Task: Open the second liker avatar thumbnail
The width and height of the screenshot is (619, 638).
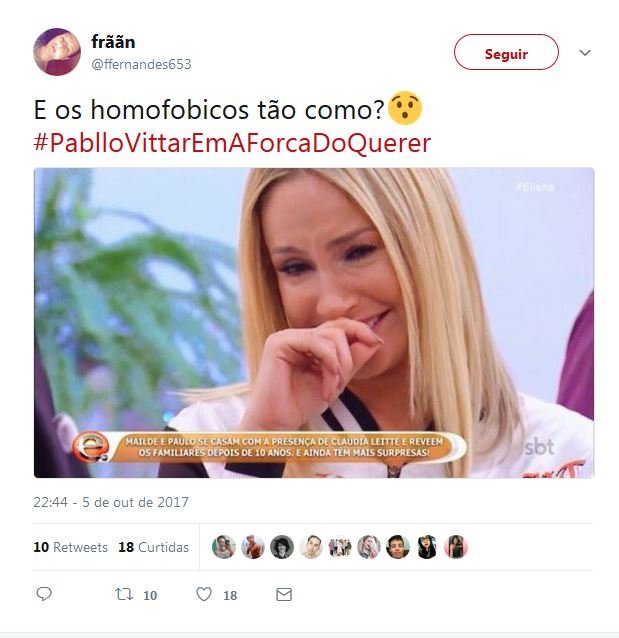Action: pos(253,546)
